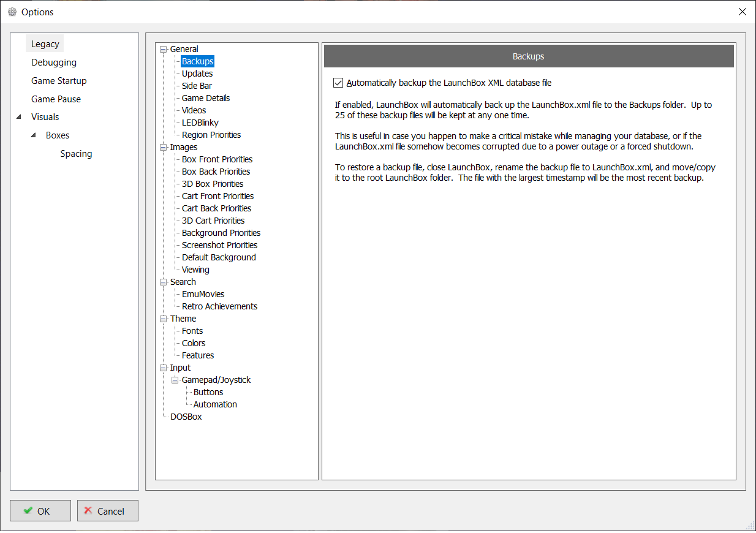Open Cart Back Priorities
This screenshot has height=533, width=756.
pyautogui.click(x=216, y=208)
